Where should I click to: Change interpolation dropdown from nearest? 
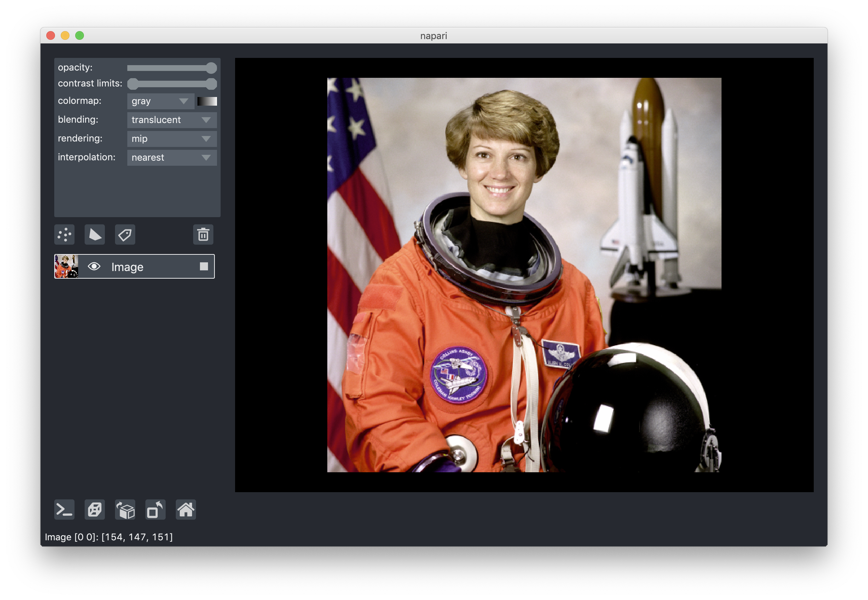click(172, 157)
